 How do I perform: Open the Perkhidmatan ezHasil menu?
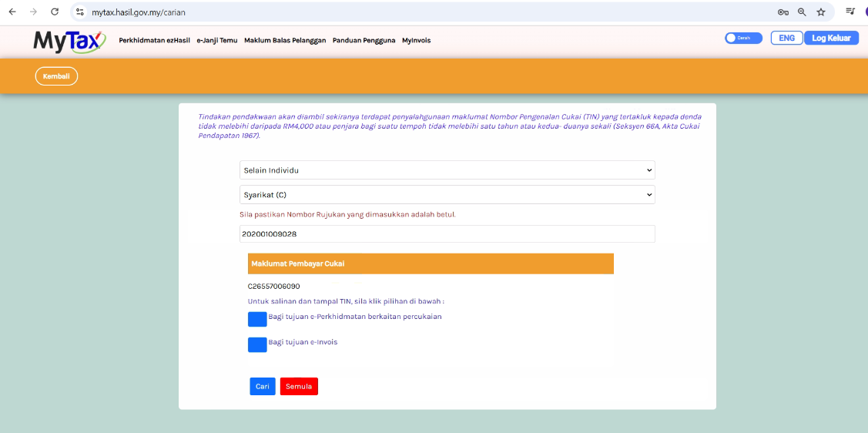(x=154, y=41)
